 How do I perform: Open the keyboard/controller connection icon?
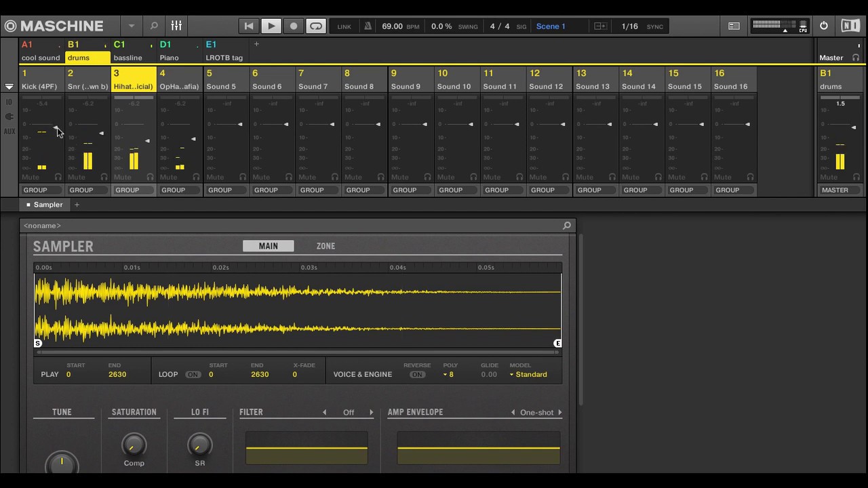point(734,26)
